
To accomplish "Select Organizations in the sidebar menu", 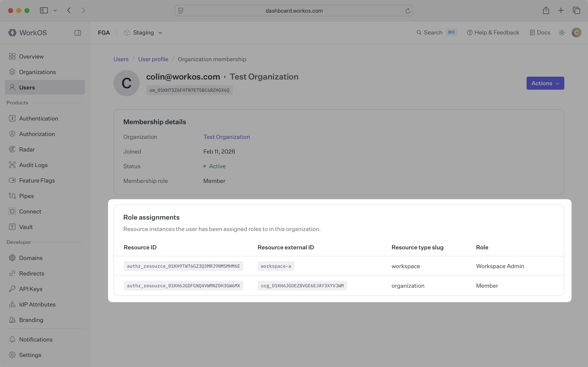I will [37, 72].
